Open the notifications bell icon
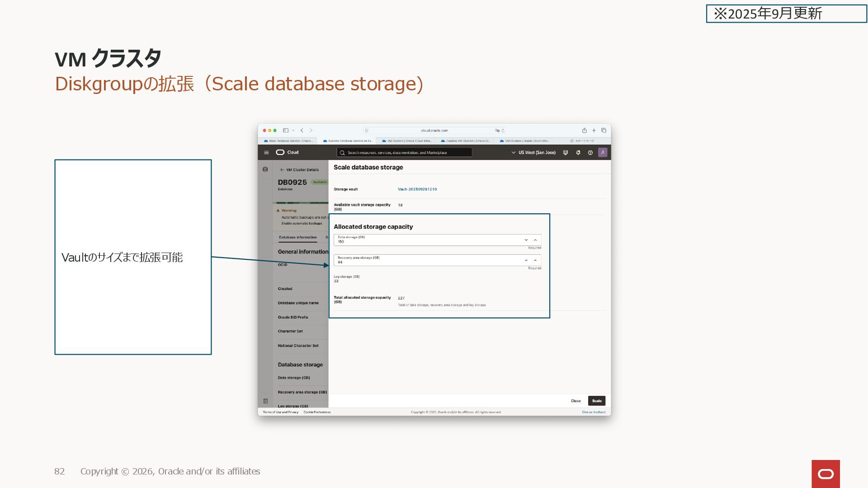868x488 pixels. point(578,153)
